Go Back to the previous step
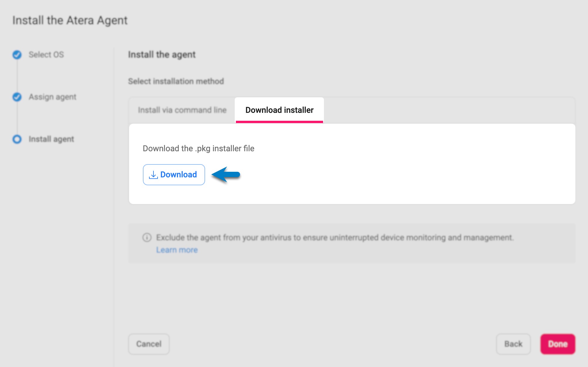Viewport: 588px width, 367px height. (x=513, y=344)
